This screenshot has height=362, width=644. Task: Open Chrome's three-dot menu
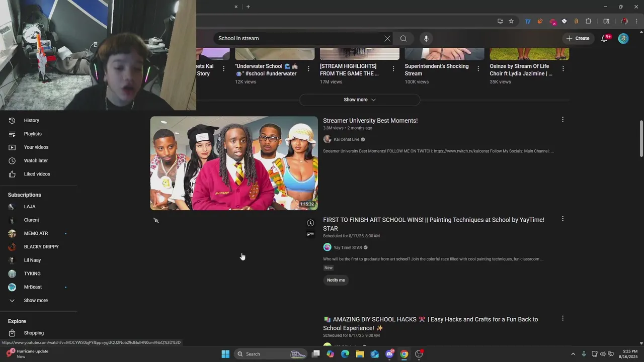pos(637,21)
